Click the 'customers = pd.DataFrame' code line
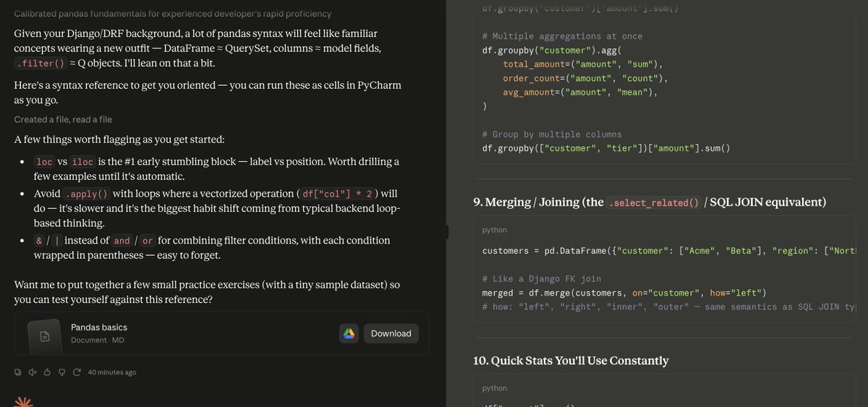Viewport: 868px width, 407px height. [x=668, y=251]
